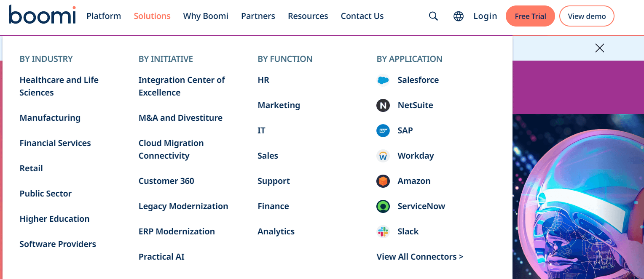The width and height of the screenshot is (644, 279).
Task: Click the Workday W icon
Action: (x=383, y=156)
